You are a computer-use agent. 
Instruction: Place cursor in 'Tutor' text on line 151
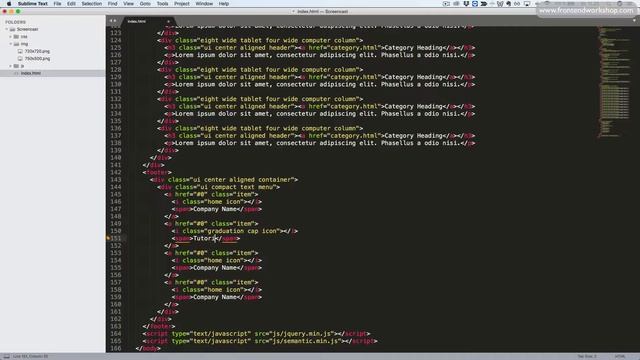[203, 238]
